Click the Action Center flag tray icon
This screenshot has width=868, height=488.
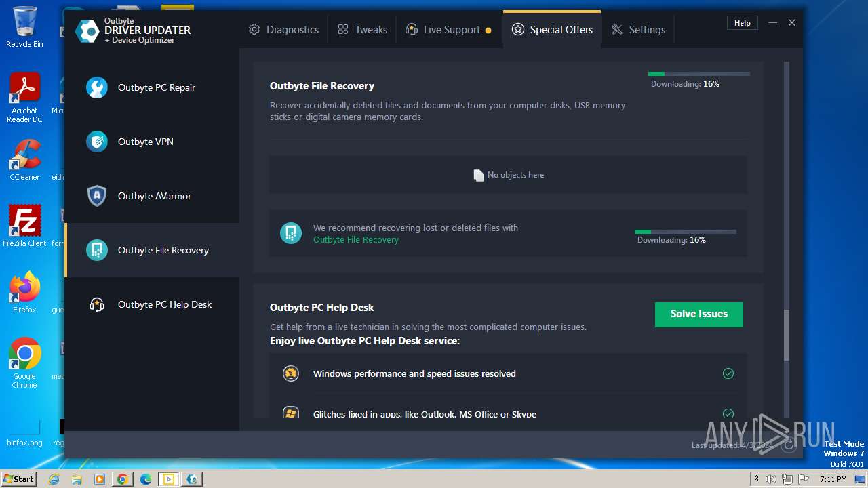tap(802, 479)
